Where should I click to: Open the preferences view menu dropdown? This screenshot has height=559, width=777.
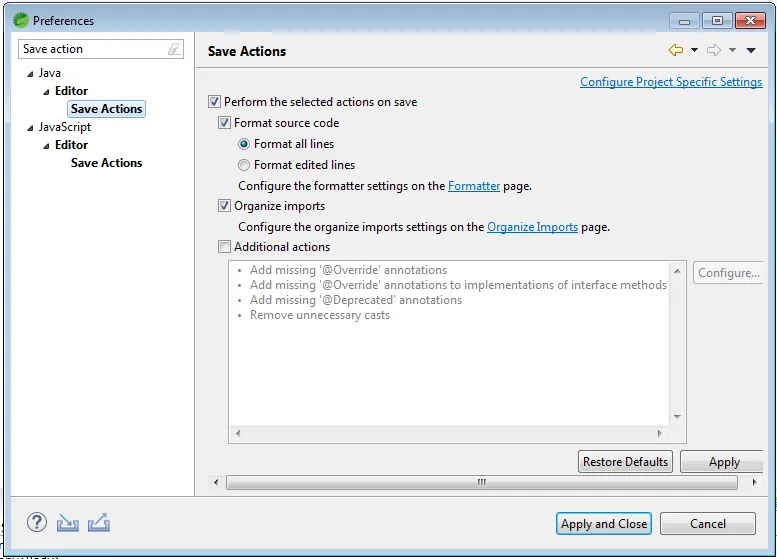click(x=751, y=51)
